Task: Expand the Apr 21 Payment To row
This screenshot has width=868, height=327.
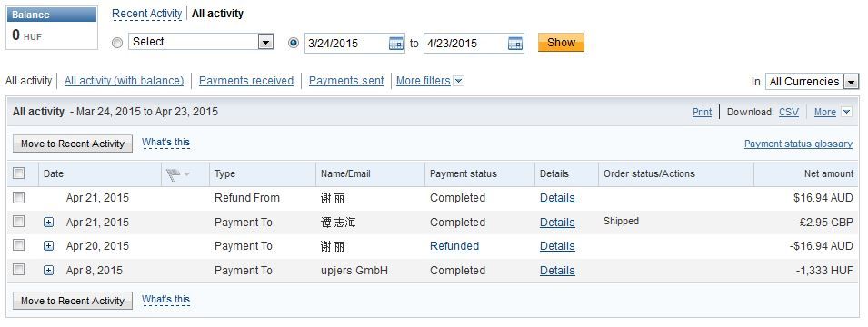Action: click(49, 222)
